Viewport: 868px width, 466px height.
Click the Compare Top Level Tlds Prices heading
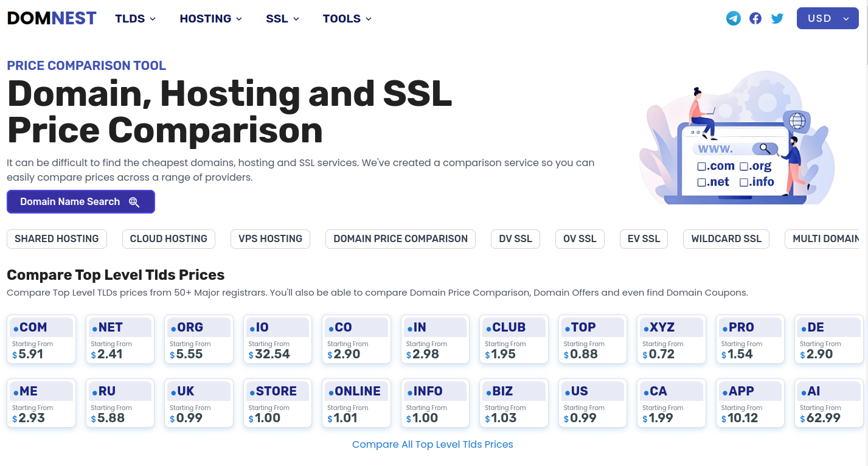[116, 275]
